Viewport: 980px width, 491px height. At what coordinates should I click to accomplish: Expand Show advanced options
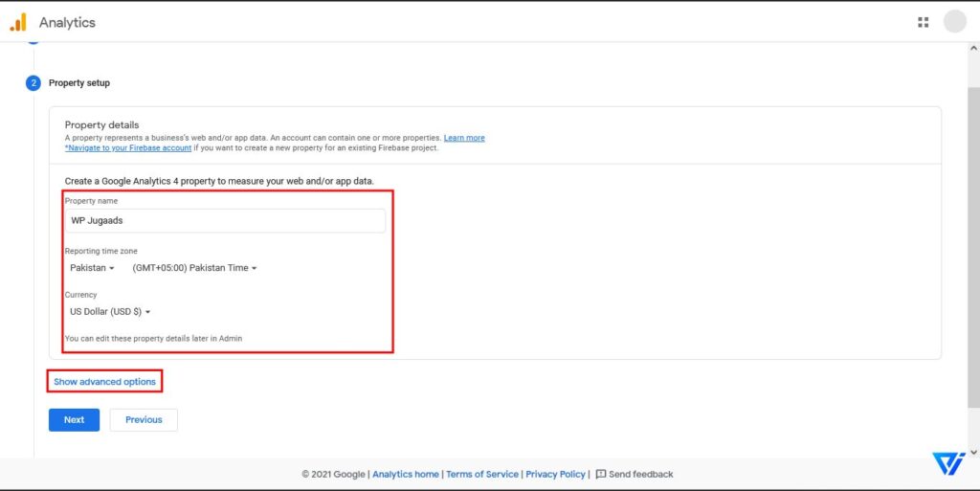pyautogui.click(x=104, y=382)
